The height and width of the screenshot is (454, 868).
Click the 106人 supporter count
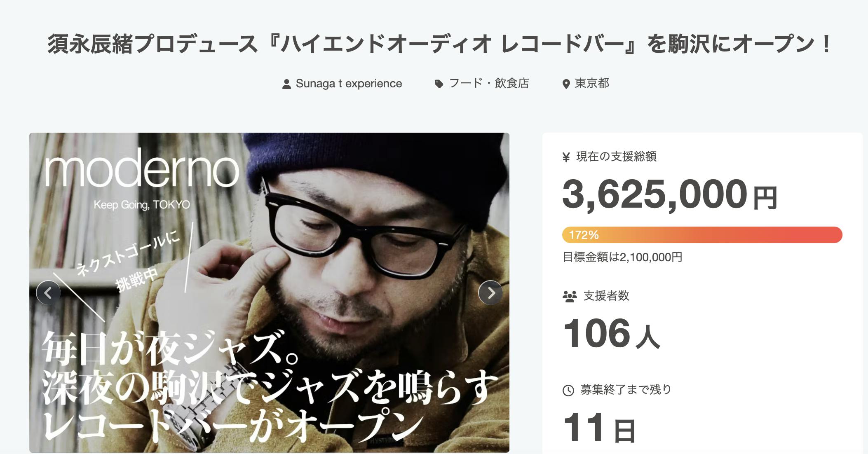pyautogui.click(x=611, y=334)
